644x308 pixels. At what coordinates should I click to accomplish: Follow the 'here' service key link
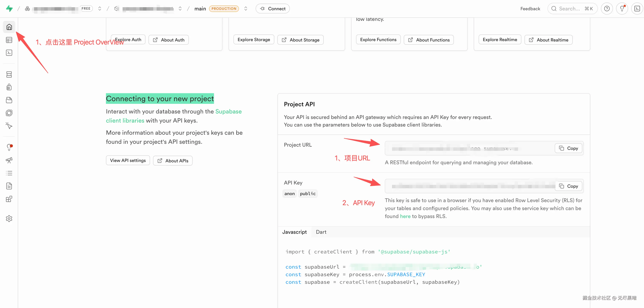405,216
